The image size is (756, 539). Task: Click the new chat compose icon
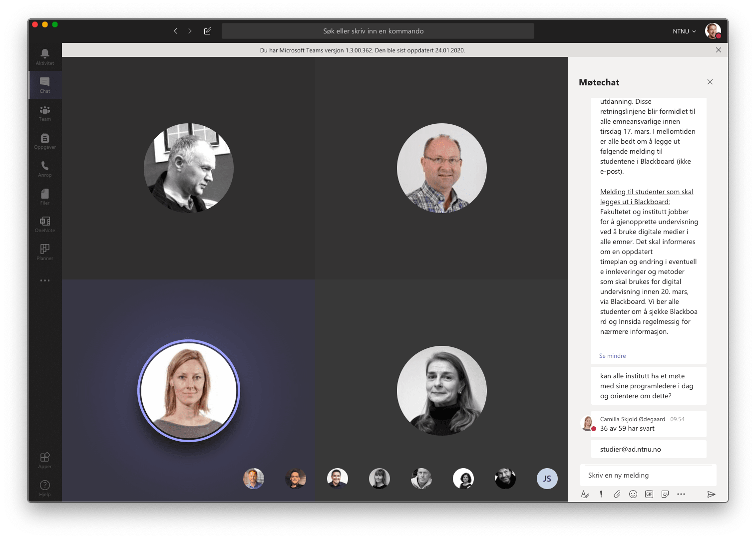tap(208, 31)
